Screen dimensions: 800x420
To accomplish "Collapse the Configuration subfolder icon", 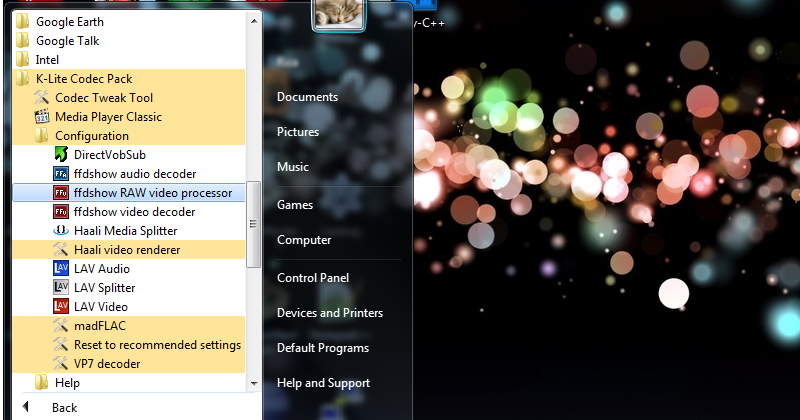I will tap(42, 136).
